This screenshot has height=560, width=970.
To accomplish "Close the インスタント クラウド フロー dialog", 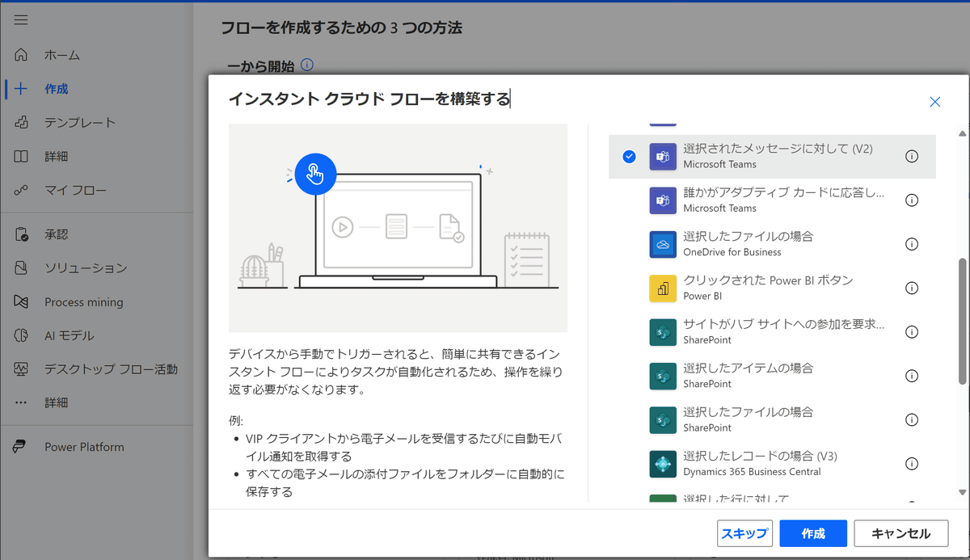I will point(935,102).
